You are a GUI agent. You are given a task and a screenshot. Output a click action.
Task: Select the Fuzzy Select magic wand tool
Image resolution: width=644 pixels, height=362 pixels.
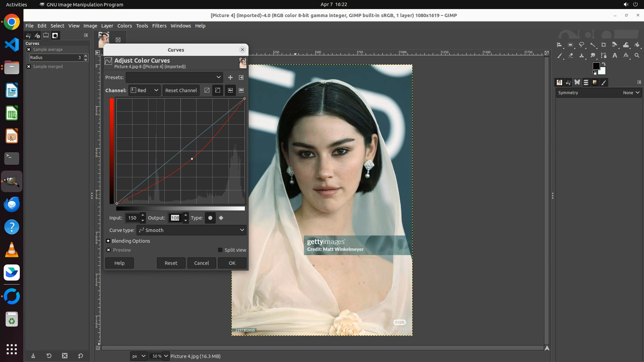(593, 45)
